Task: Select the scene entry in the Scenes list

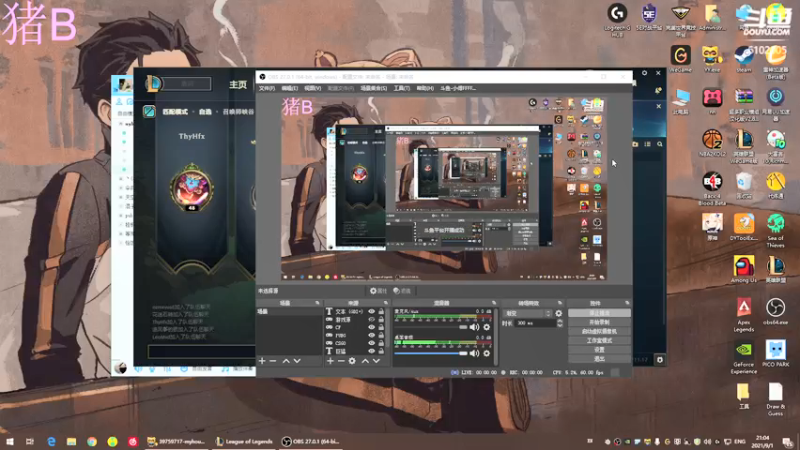Action: pos(289,311)
